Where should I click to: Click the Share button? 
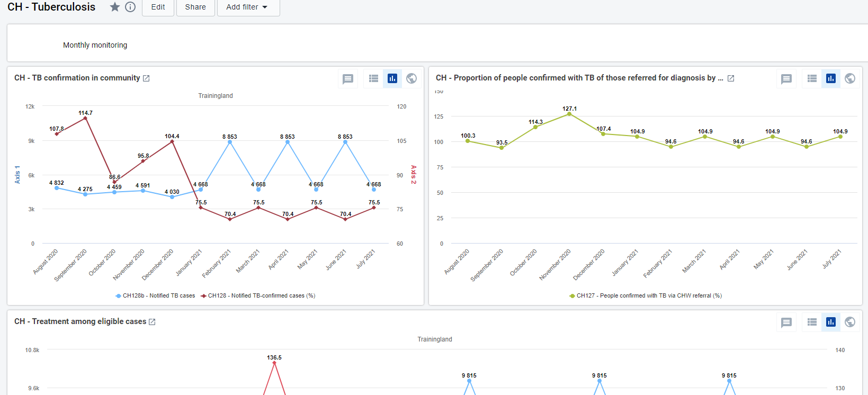point(195,7)
